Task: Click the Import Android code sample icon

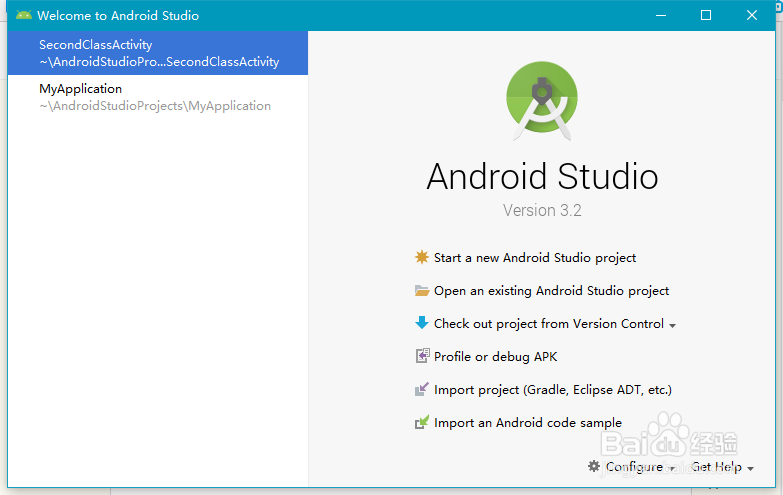Action: [x=422, y=422]
